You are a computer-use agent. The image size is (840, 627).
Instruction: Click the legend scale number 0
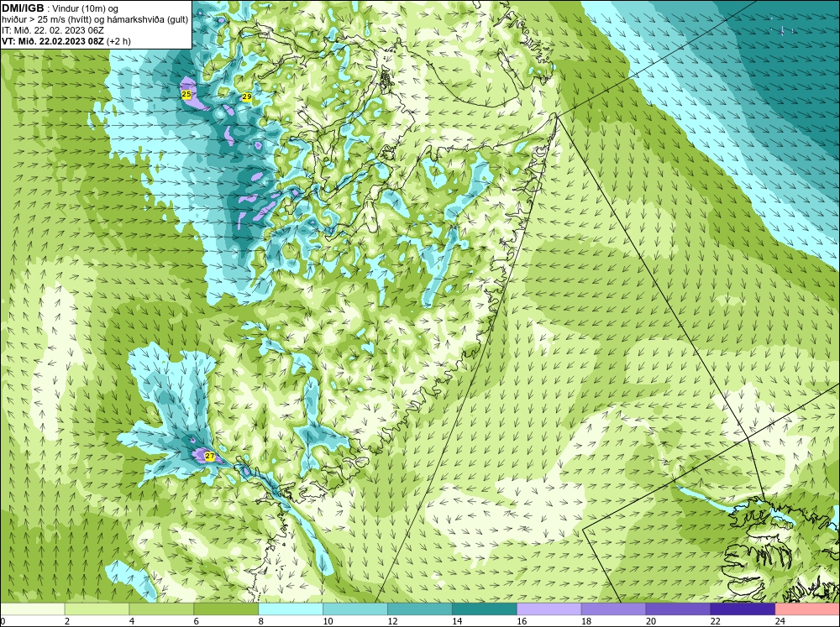[x=3, y=621]
